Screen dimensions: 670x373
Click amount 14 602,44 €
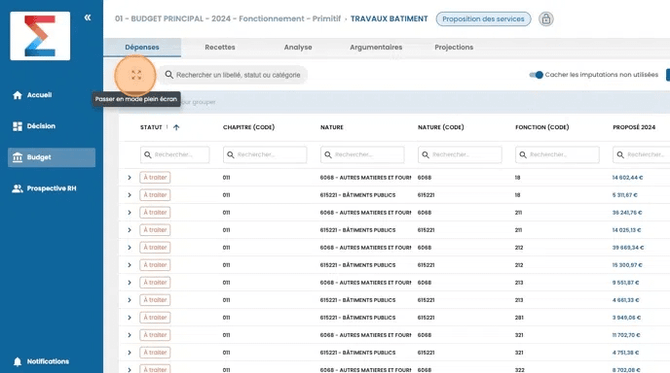point(627,177)
